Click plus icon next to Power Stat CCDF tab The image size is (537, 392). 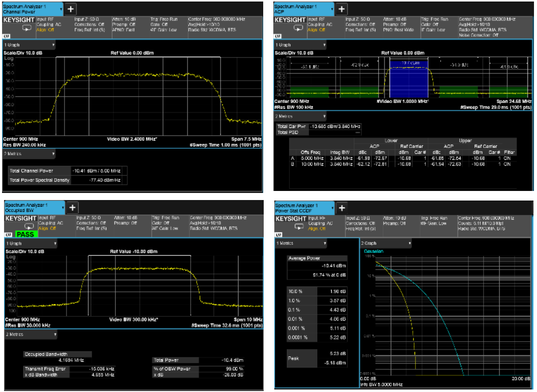click(x=341, y=208)
